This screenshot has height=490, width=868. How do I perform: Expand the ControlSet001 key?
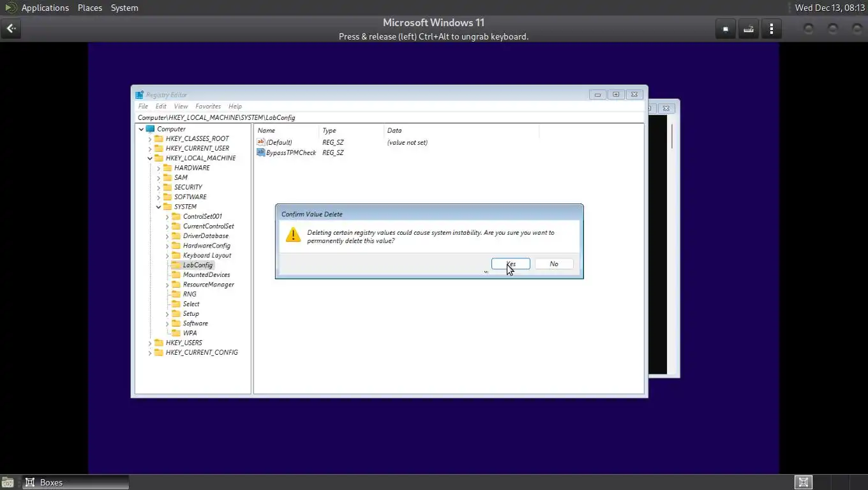point(167,216)
